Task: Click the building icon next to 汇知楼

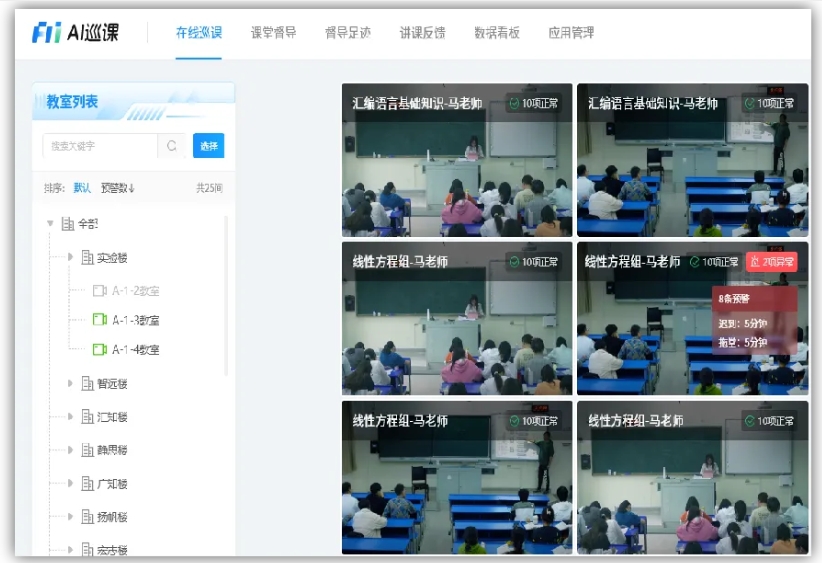Action: click(x=86, y=417)
